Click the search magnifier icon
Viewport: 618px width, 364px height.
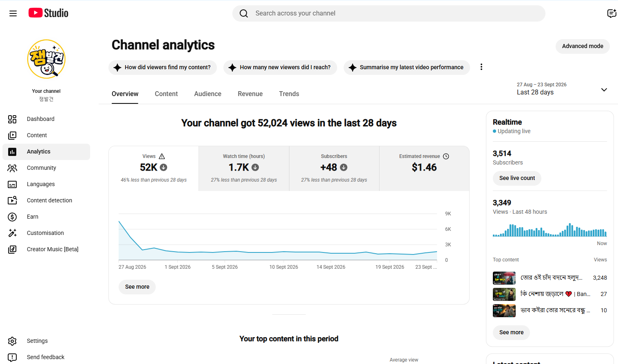244,13
